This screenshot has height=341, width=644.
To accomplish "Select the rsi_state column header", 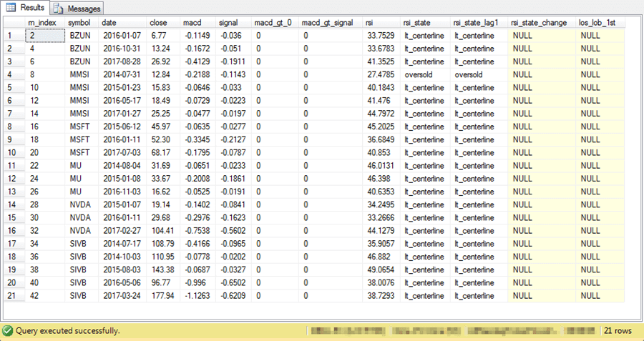I will [x=425, y=23].
